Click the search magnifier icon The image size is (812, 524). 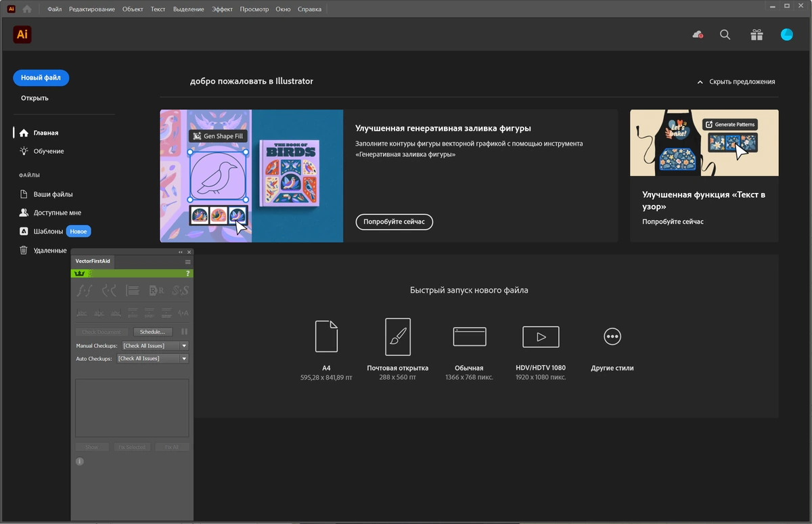click(725, 35)
